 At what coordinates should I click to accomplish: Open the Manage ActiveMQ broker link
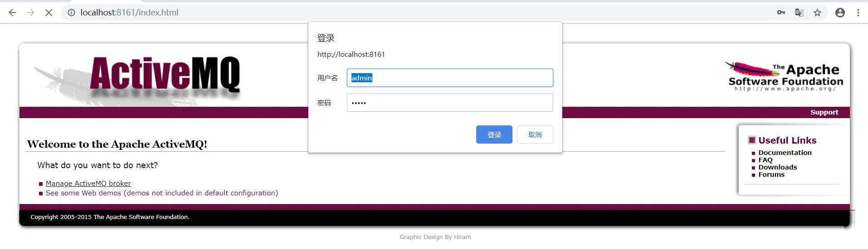[88, 184]
